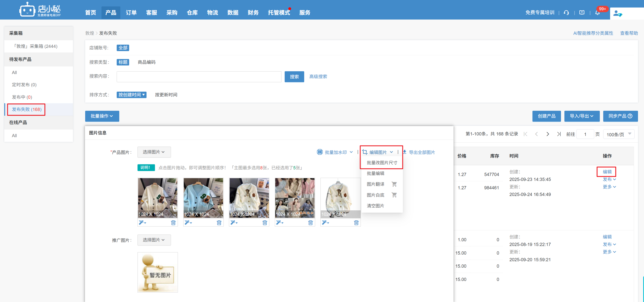Delete the fifth product image
This screenshot has width=644, height=302.
click(356, 222)
